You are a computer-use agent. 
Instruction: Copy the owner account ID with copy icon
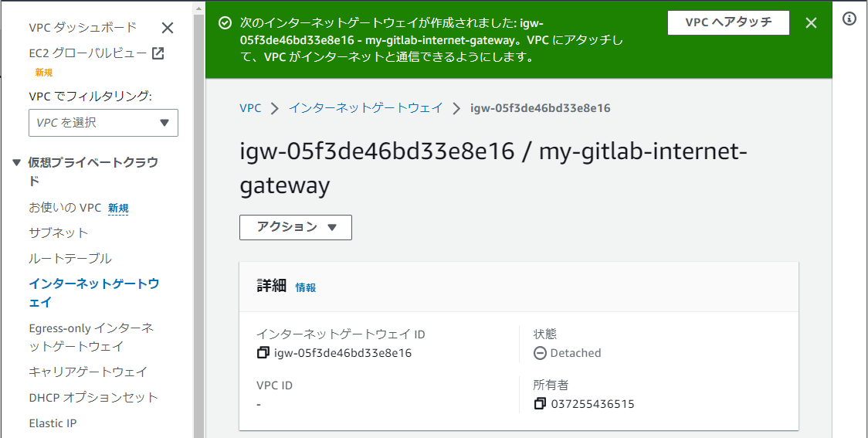click(x=540, y=404)
